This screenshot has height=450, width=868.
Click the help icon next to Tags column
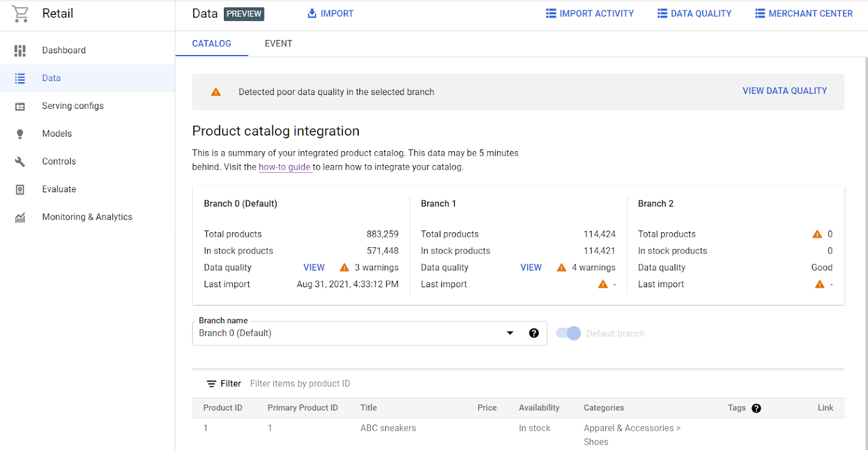(756, 408)
